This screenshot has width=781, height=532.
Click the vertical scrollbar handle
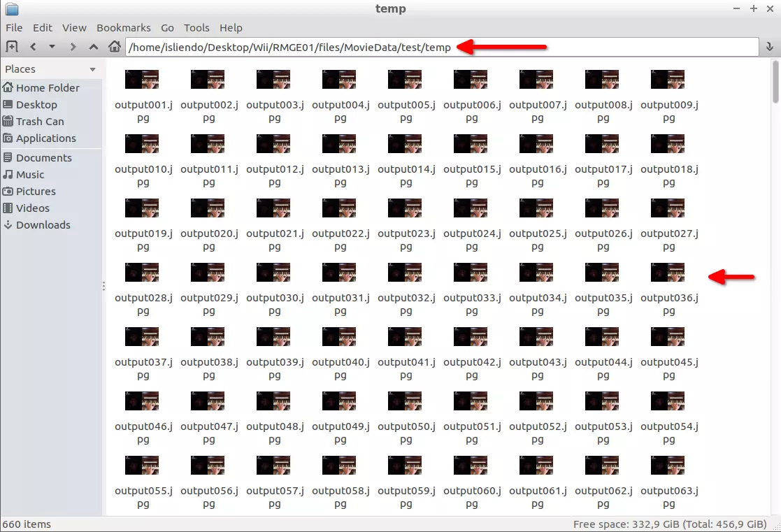click(x=775, y=82)
